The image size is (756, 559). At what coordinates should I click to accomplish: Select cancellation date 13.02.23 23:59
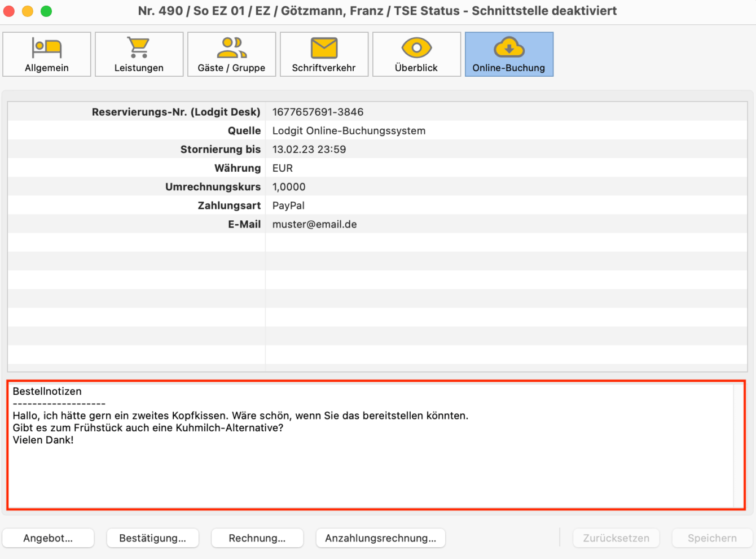[309, 149]
